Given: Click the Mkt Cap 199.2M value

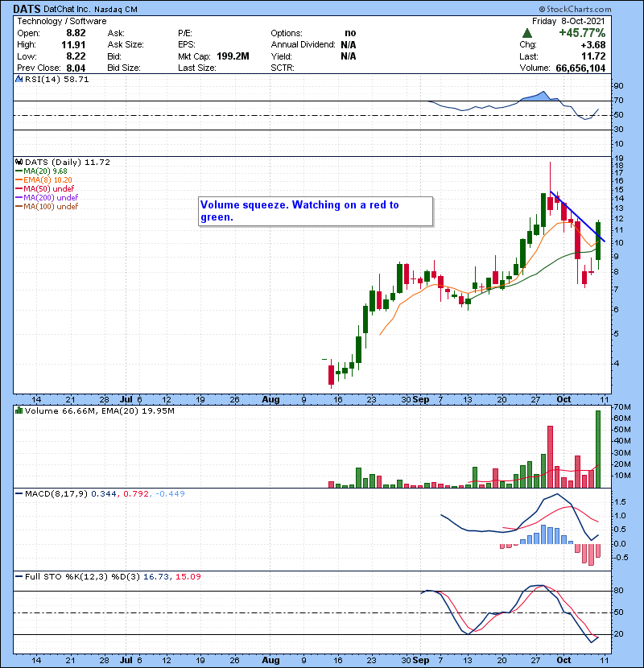Looking at the screenshot, I should [233, 56].
